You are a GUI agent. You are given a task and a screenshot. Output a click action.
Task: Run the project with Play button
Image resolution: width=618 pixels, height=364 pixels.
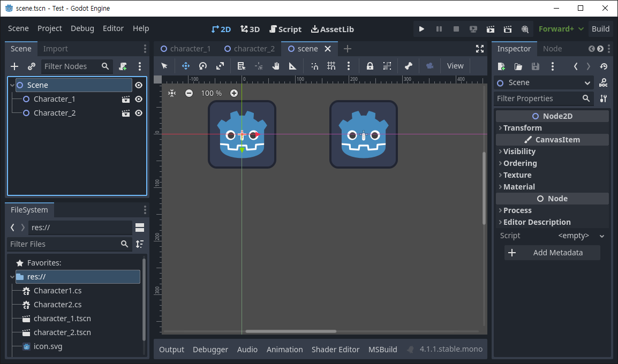(421, 29)
